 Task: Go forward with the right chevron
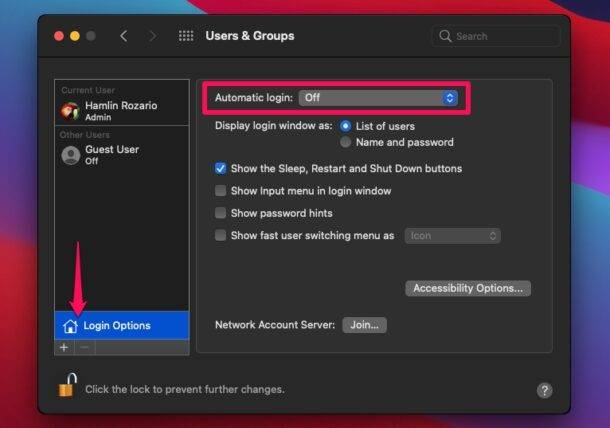(x=153, y=36)
